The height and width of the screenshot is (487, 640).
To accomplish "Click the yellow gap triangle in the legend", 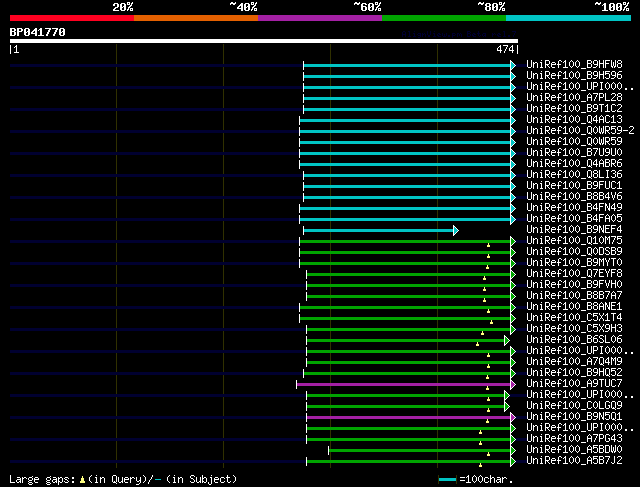I will point(82,479).
